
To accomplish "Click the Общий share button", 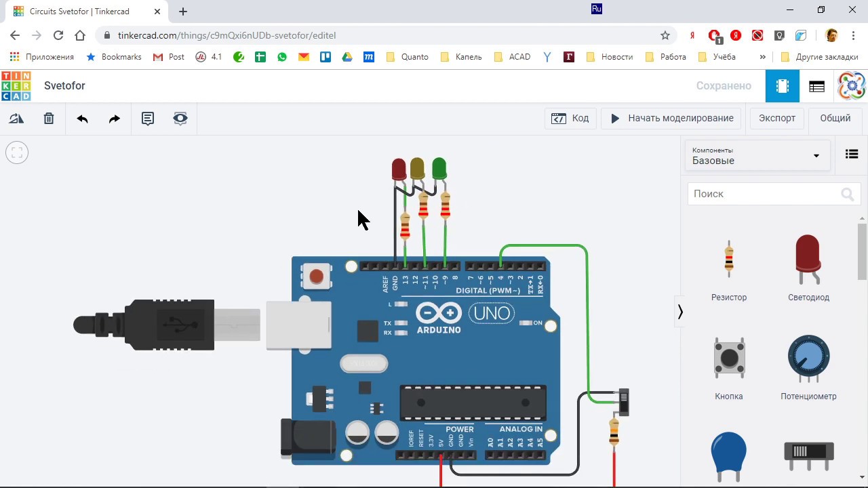I will [x=835, y=119].
